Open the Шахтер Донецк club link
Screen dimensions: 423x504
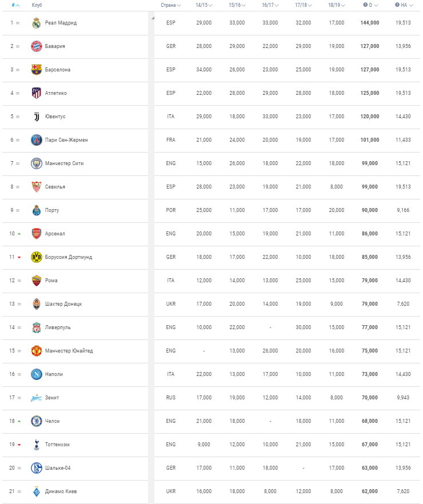click(63, 304)
